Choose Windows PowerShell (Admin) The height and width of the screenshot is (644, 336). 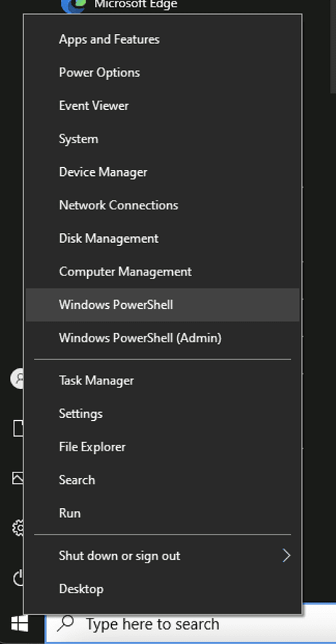click(162, 338)
